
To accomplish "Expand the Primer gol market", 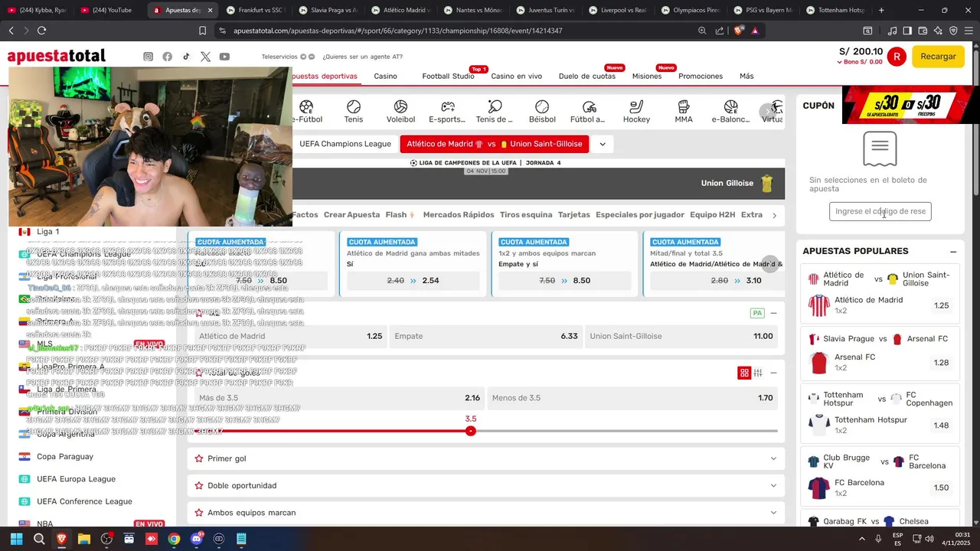I will (773, 458).
